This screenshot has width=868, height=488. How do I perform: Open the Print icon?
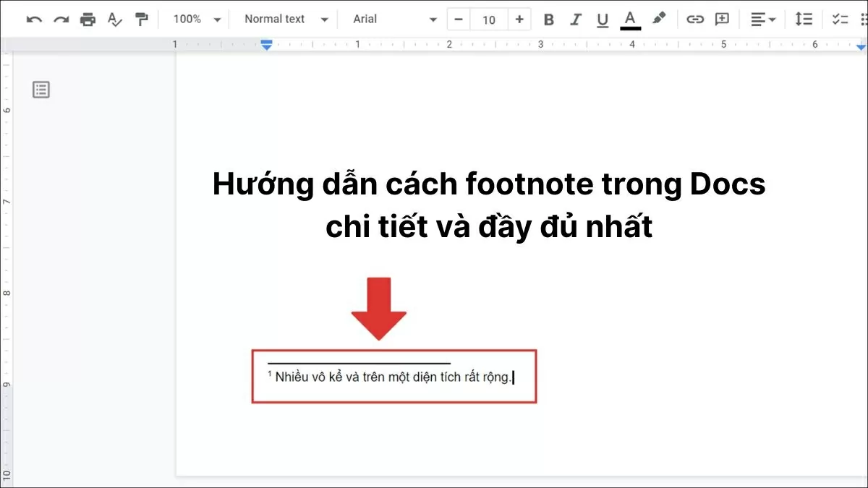click(88, 19)
